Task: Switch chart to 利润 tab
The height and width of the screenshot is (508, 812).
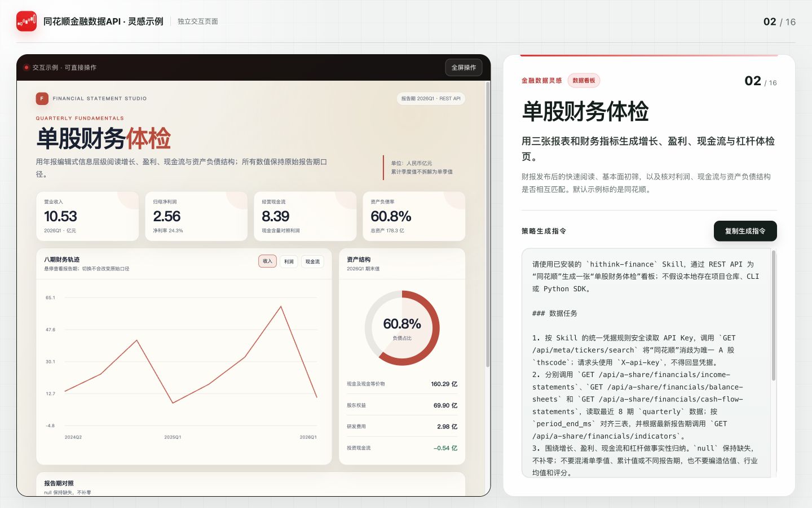Action: pos(289,261)
